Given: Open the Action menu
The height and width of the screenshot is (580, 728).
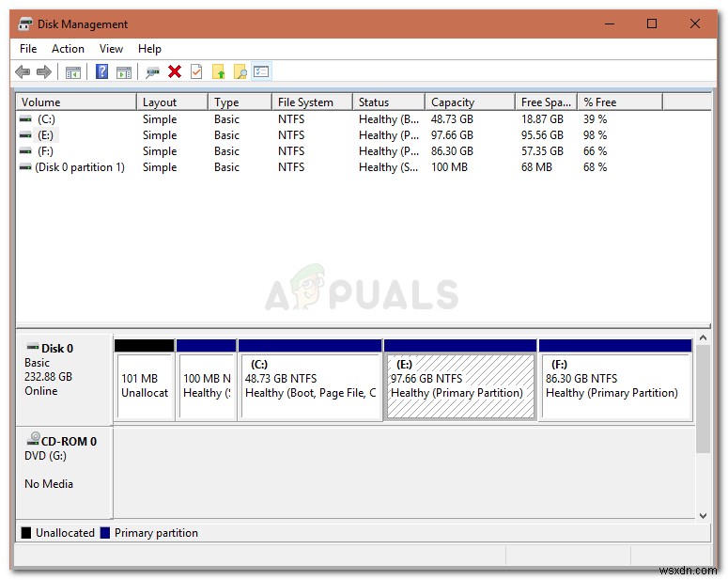Looking at the screenshot, I should (68, 49).
